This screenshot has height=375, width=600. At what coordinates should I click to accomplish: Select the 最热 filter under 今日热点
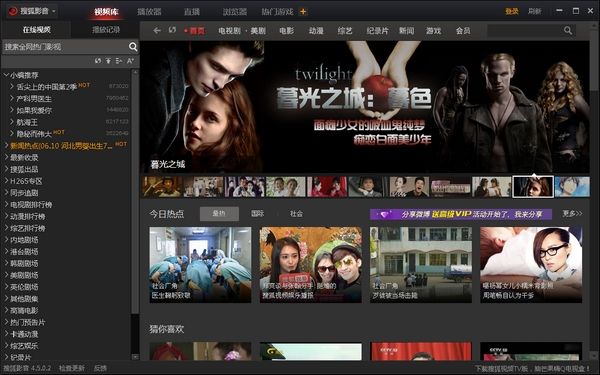(x=219, y=214)
